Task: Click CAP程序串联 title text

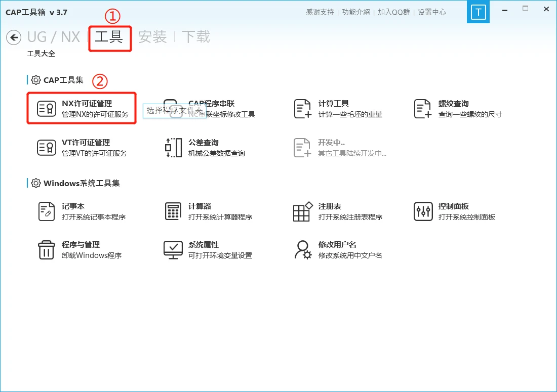Action: coord(211,104)
